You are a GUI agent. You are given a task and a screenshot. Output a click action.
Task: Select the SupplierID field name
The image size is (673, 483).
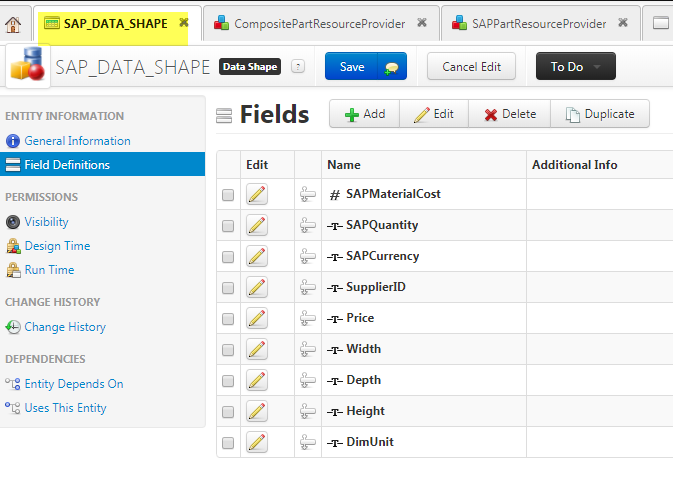(x=376, y=287)
